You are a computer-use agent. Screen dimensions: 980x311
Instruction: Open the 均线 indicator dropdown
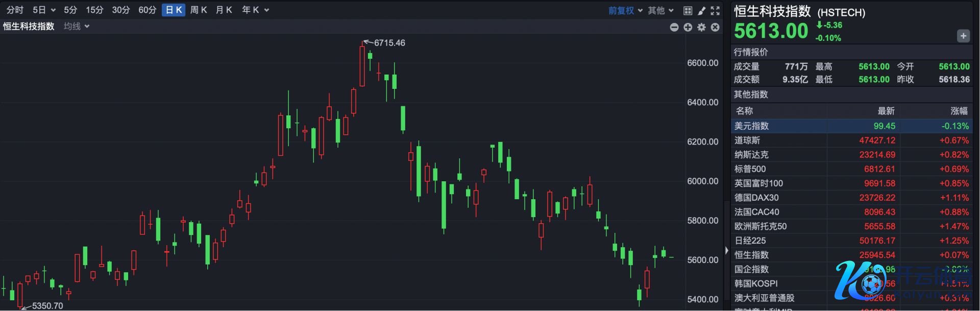click(77, 27)
